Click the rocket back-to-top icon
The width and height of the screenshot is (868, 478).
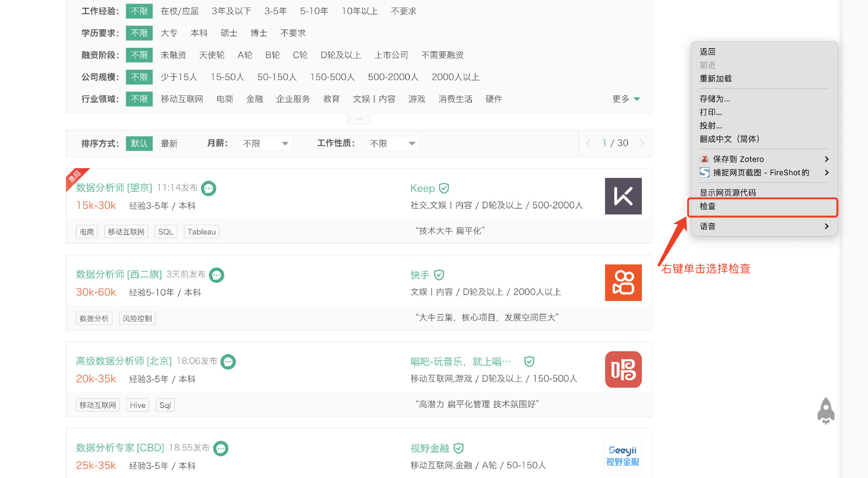point(826,411)
